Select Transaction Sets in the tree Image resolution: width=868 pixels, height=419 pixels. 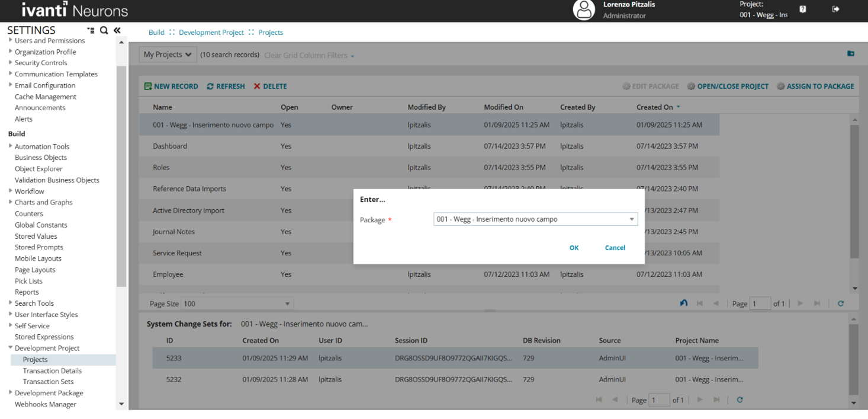[x=48, y=382]
